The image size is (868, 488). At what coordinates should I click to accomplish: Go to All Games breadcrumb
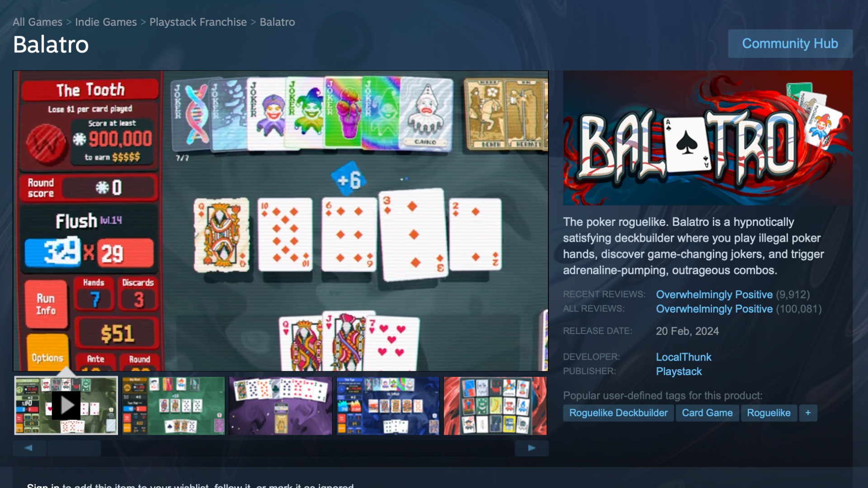tap(38, 22)
